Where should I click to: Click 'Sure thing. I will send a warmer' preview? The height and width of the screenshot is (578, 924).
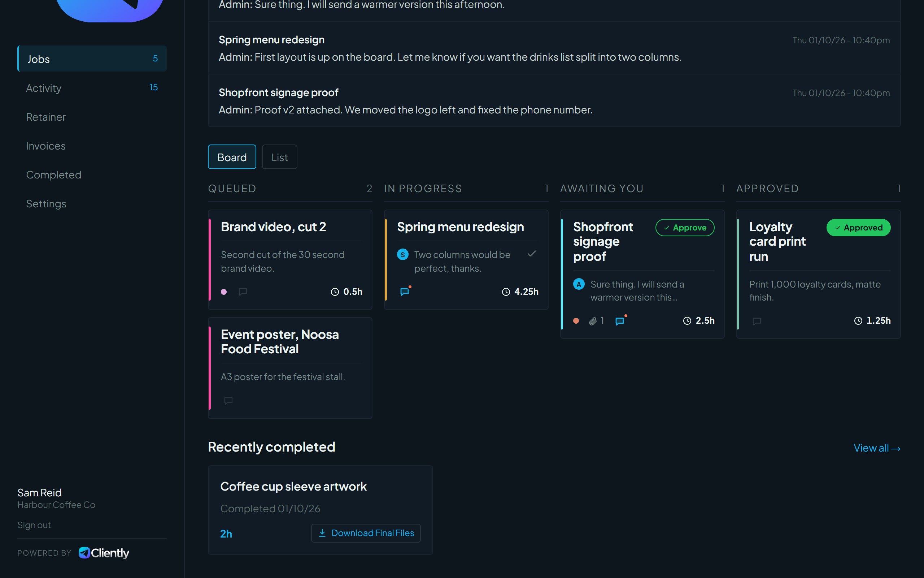[637, 291]
